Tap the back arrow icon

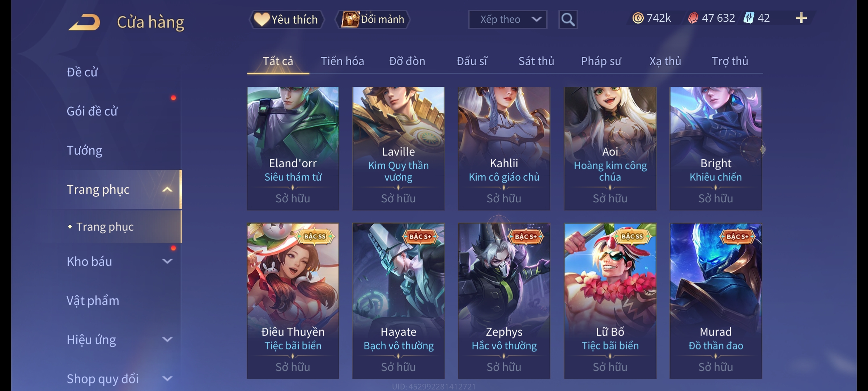tap(85, 22)
